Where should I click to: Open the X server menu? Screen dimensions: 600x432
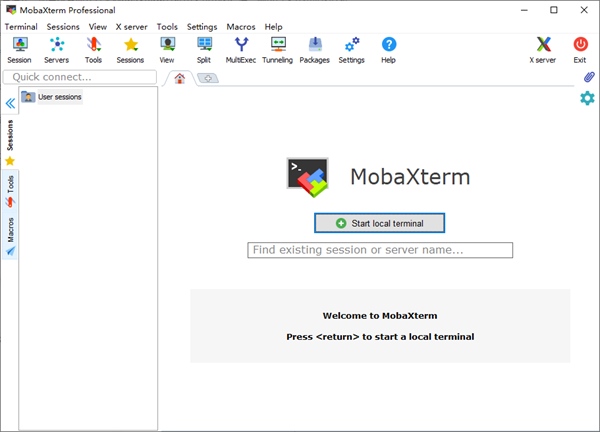click(x=132, y=27)
